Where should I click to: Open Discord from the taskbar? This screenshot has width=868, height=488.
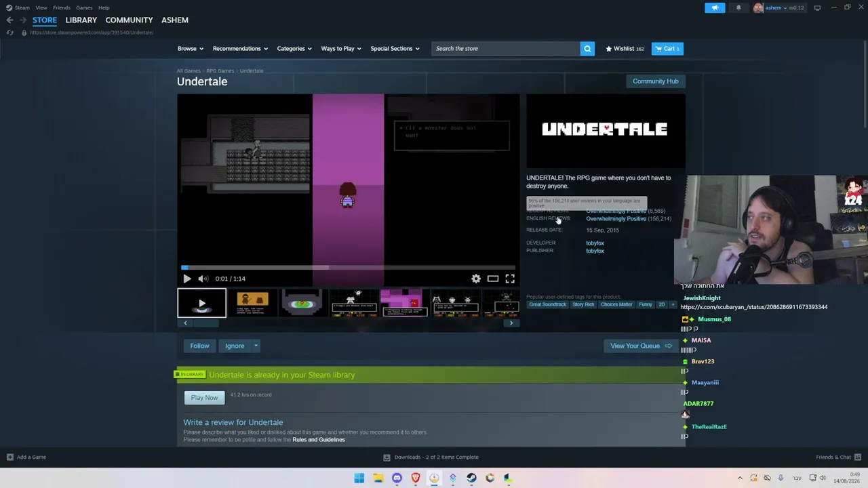coord(397,478)
